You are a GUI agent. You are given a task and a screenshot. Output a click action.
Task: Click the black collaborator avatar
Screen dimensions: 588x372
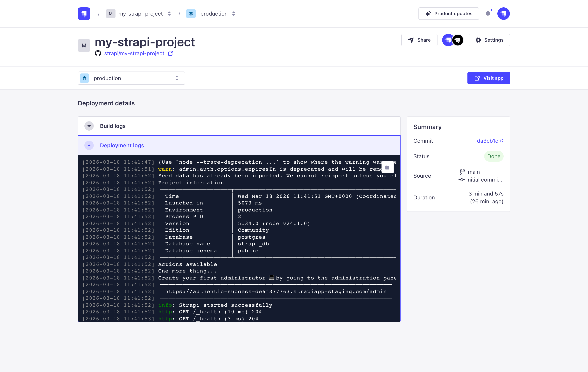458,40
